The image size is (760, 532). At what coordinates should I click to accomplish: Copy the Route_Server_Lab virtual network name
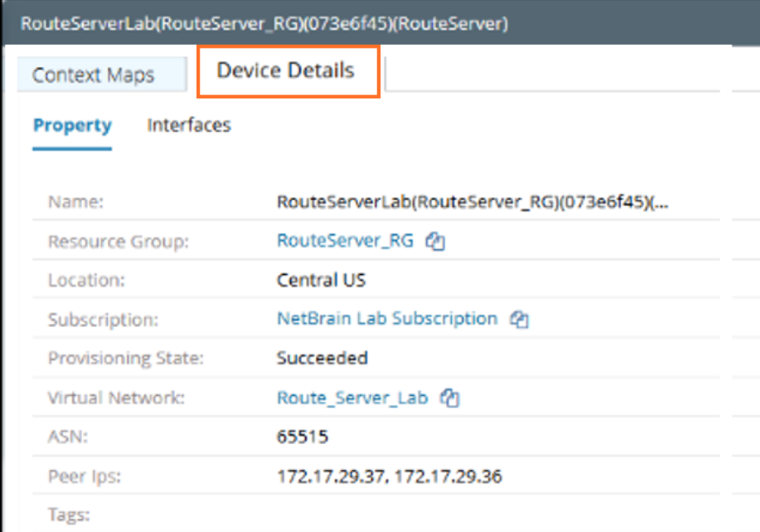(x=449, y=398)
